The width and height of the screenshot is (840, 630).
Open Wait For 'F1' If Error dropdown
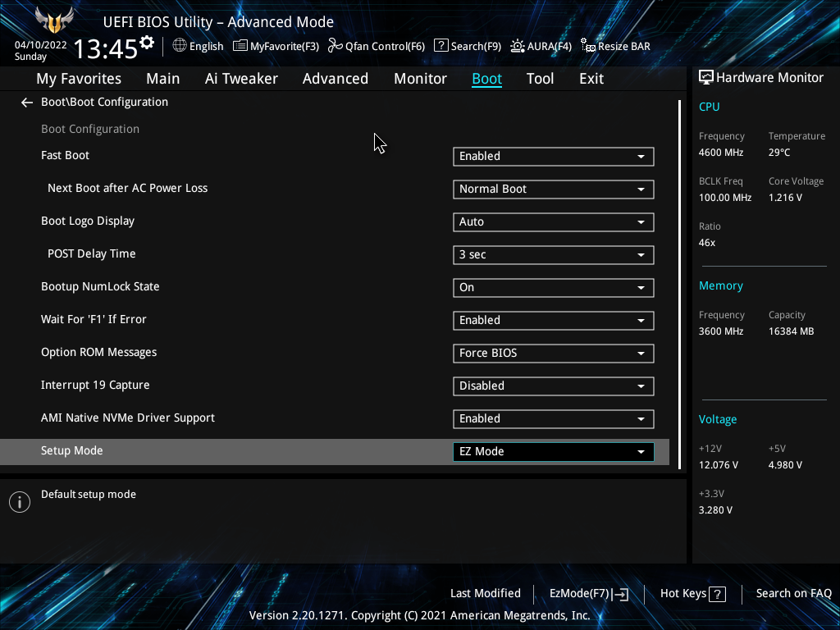coord(554,321)
